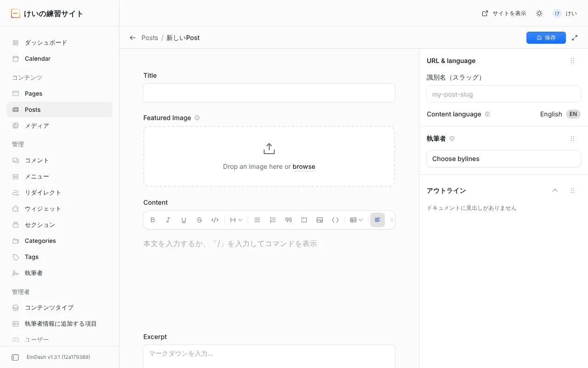Click the EN content language badge
Screen dimensions: 588x368
click(x=573, y=114)
